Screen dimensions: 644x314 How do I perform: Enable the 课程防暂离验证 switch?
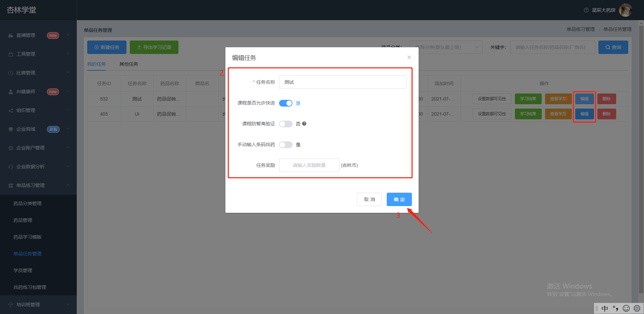pos(286,124)
